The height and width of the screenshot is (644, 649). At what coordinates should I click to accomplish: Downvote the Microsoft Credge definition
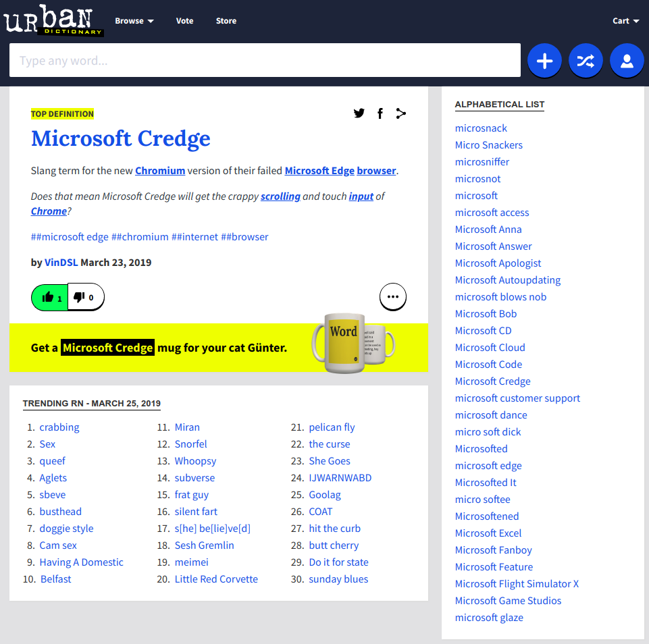pyautogui.click(x=85, y=297)
